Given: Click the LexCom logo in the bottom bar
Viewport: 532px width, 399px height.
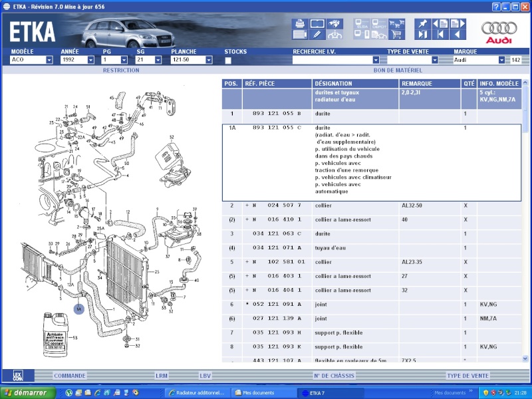Looking at the screenshot, I should 18,376.
